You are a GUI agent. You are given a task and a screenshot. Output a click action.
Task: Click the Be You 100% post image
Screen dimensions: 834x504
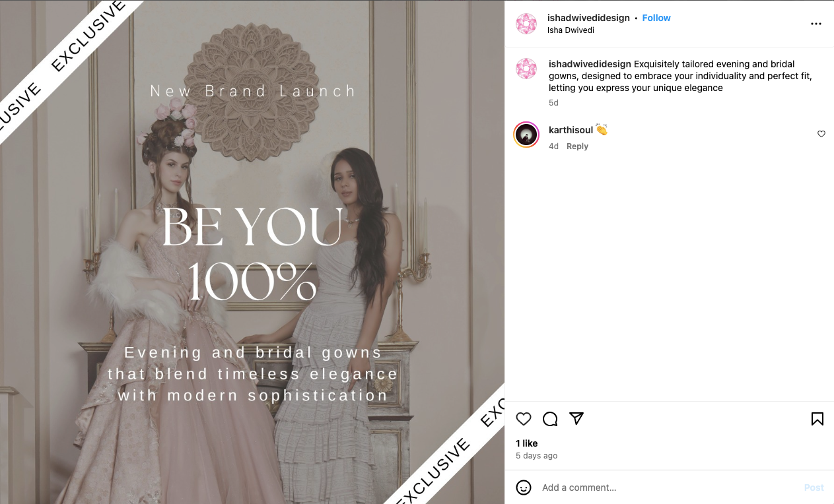pos(252,252)
